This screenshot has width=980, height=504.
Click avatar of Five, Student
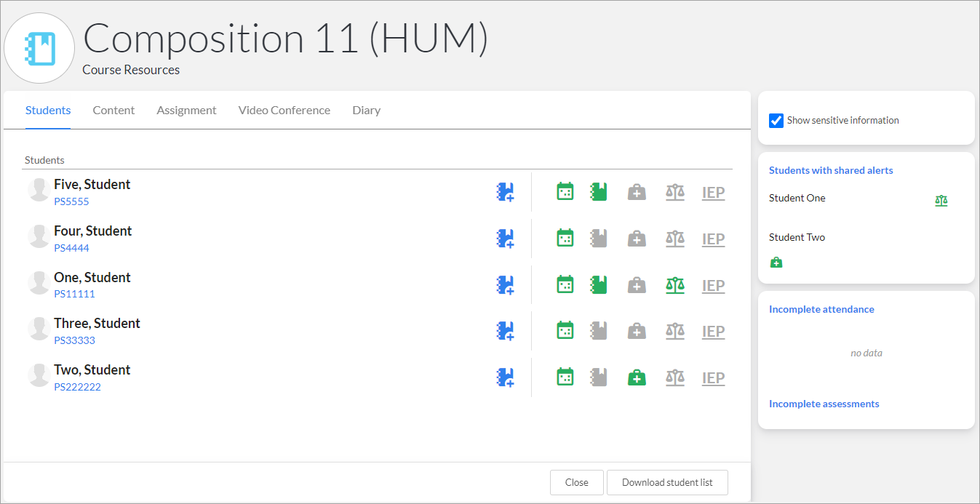click(x=38, y=191)
